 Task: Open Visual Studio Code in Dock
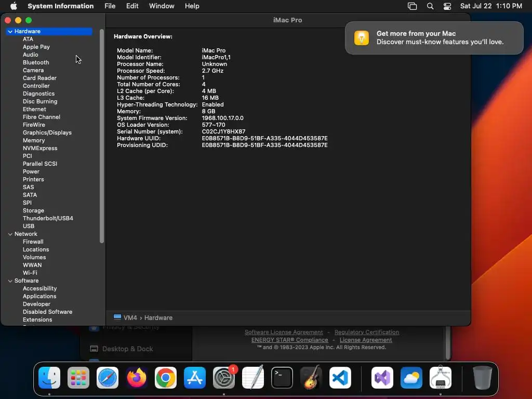tap(340, 378)
